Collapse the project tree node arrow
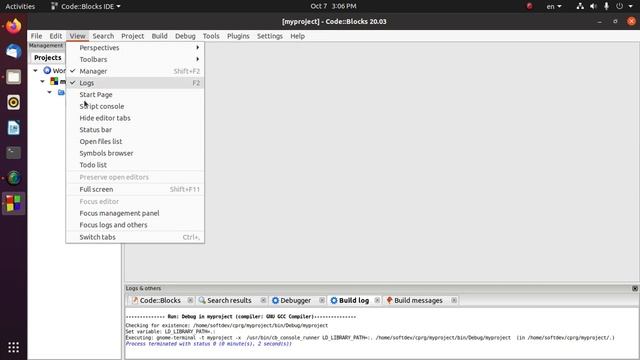This screenshot has width=640, height=360. click(x=42, y=81)
